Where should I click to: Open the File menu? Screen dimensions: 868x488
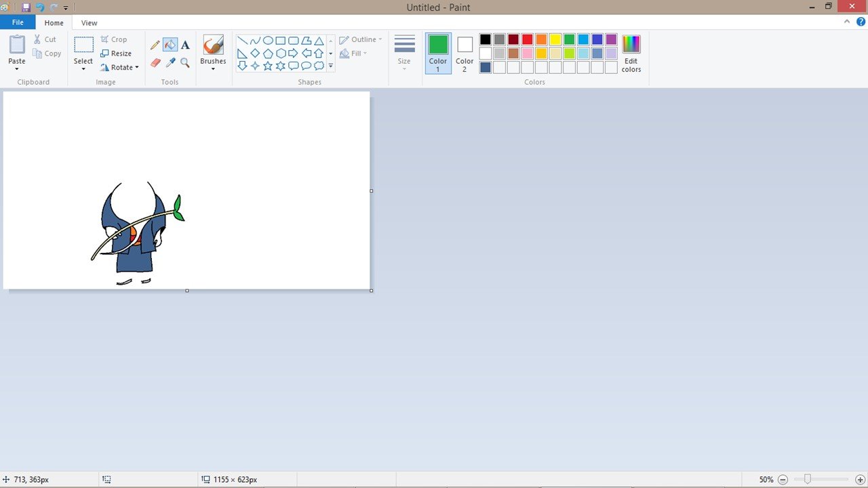(18, 22)
